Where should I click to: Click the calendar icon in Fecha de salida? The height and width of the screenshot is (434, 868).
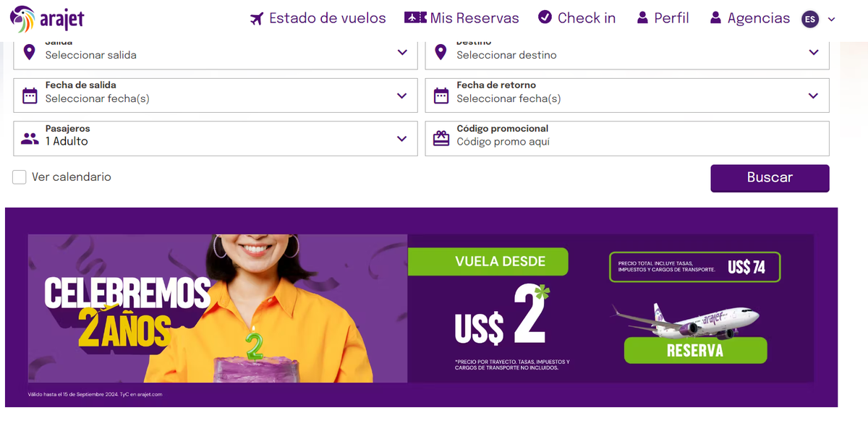[30, 95]
